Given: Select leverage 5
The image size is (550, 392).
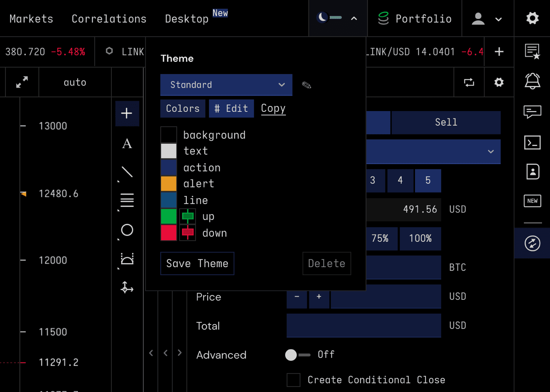Looking at the screenshot, I should (x=428, y=181).
